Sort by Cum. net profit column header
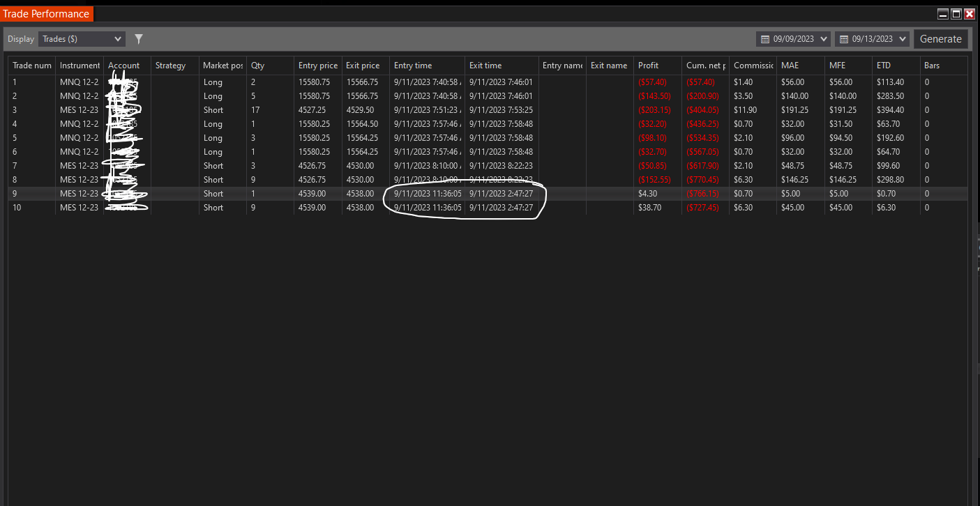The image size is (980, 506). pos(706,66)
